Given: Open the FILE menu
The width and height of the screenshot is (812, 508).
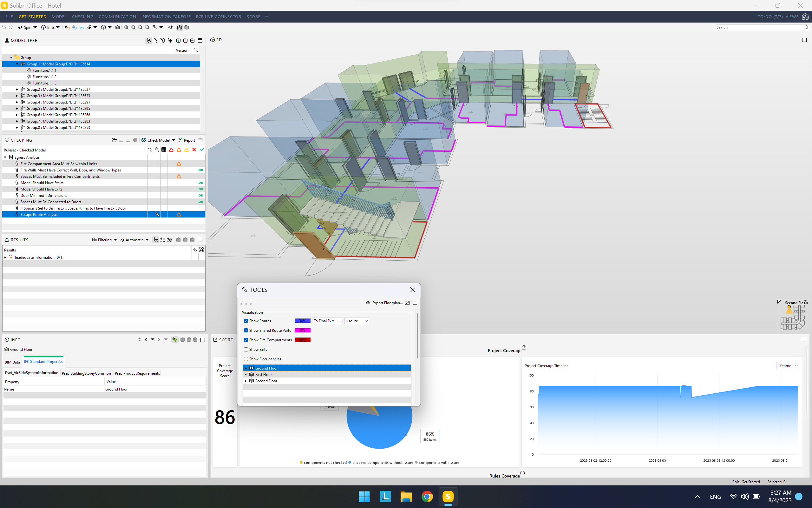Looking at the screenshot, I should 10,17.
